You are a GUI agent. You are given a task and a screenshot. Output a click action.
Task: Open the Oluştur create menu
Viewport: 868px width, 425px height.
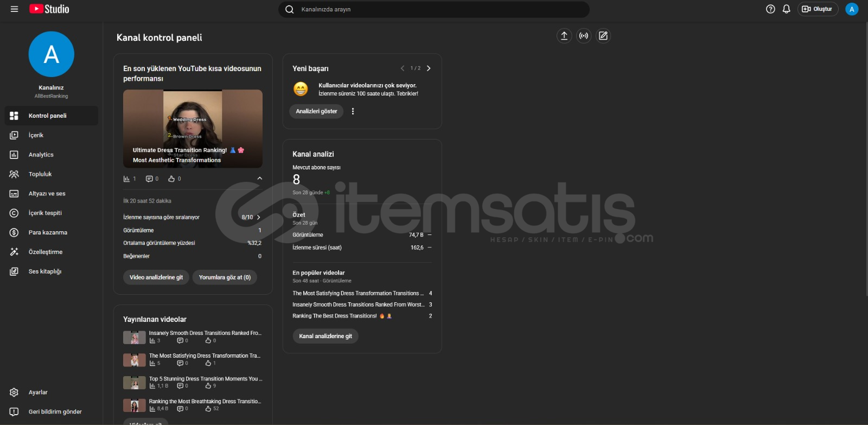pyautogui.click(x=818, y=9)
